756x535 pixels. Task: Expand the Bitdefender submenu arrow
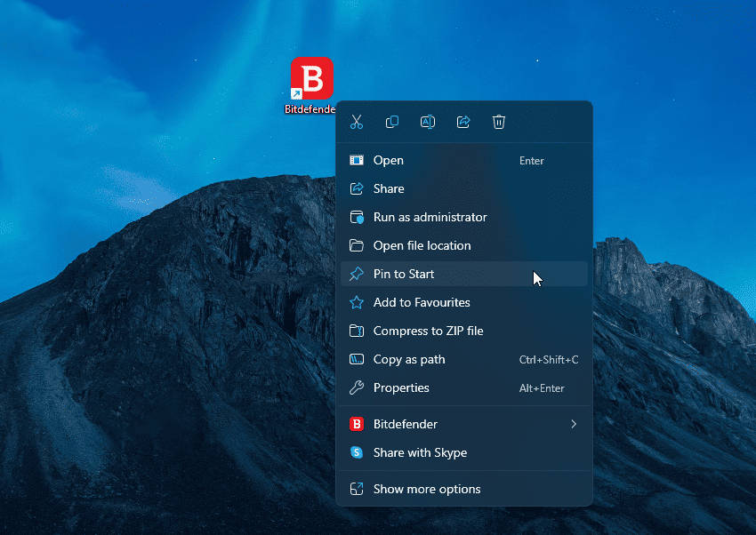click(x=574, y=424)
